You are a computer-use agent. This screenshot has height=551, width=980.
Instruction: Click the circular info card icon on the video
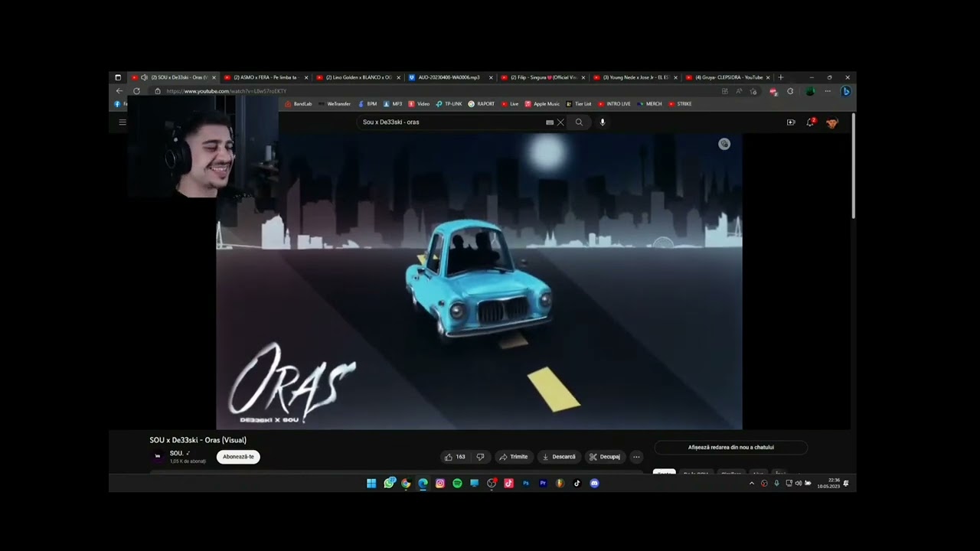coord(724,144)
